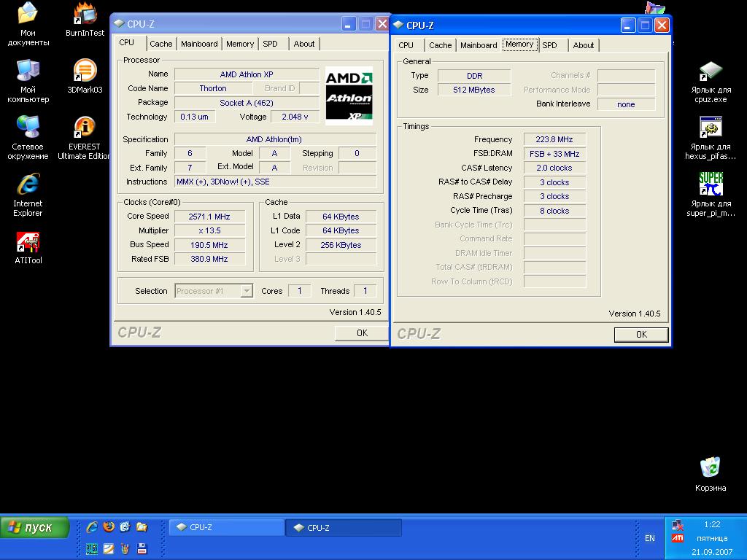The image size is (747, 560).
Task: Click the third quick launch icon beside Firefox
Action: click(125, 526)
